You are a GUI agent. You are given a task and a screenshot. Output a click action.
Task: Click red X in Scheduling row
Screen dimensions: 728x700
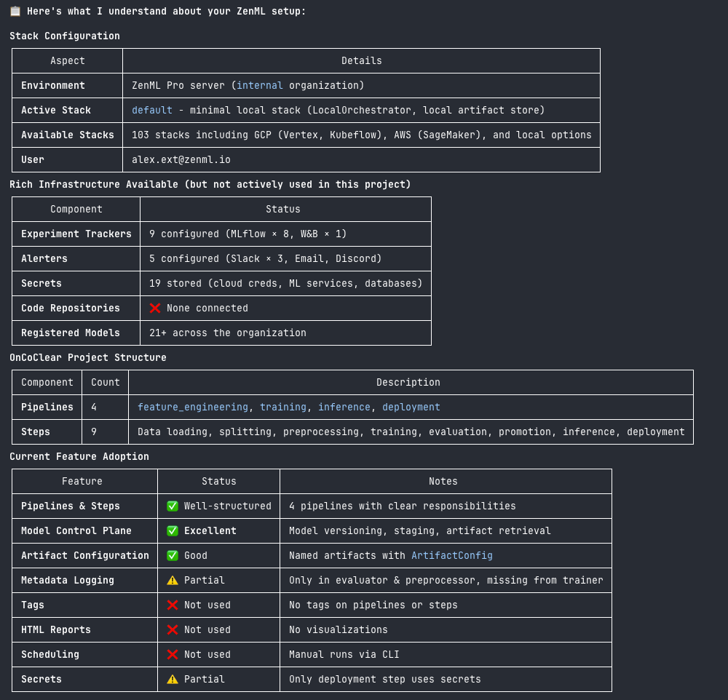(173, 654)
